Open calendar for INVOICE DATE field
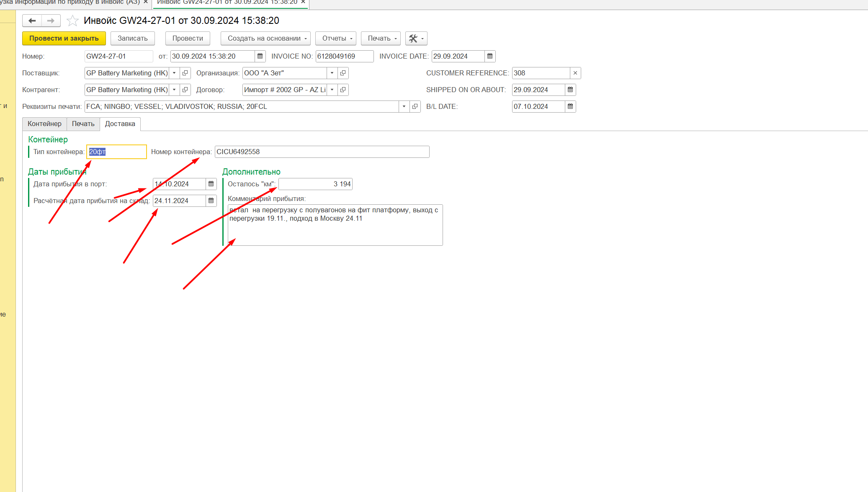 click(x=490, y=56)
